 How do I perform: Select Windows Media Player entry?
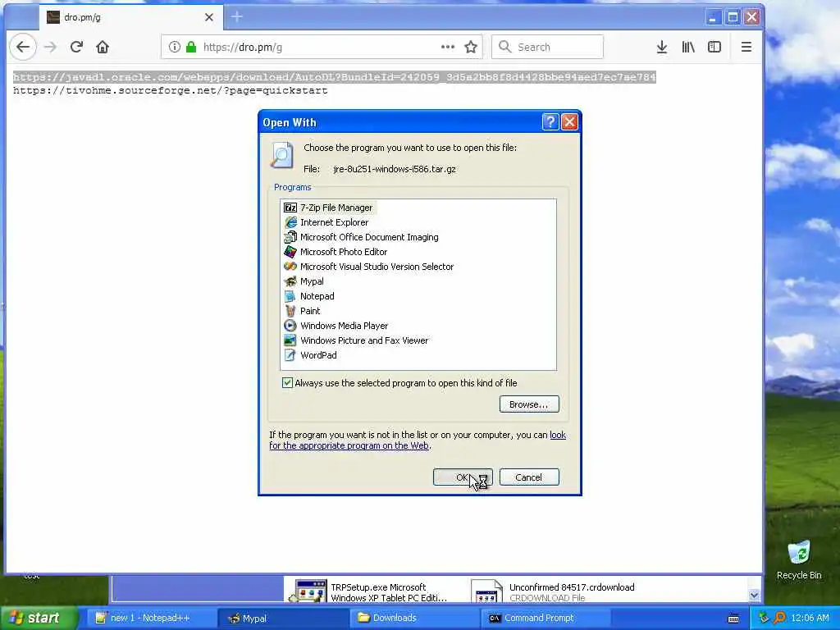(x=336, y=326)
